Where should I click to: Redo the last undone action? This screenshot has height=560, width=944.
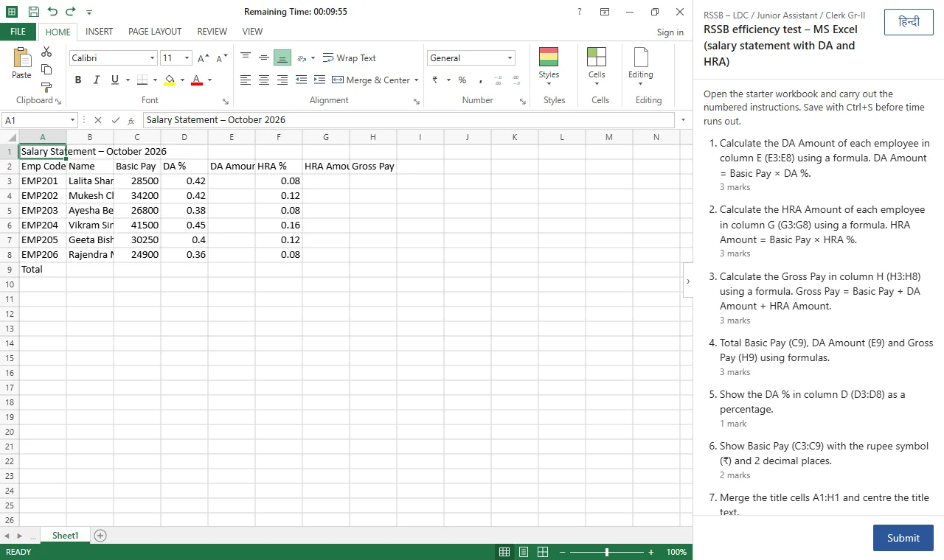[71, 12]
